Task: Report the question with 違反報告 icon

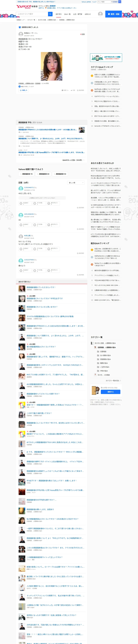Action: coord(80,90)
